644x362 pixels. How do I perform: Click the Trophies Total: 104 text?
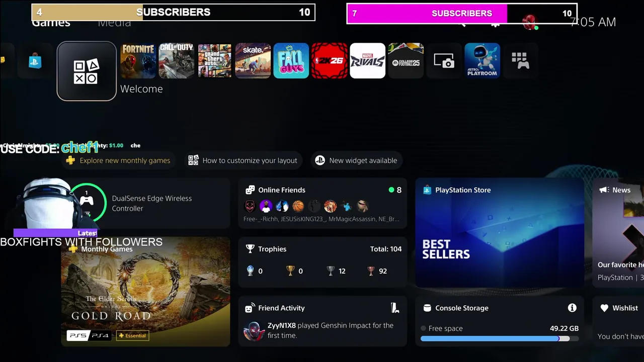click(386, 249)
